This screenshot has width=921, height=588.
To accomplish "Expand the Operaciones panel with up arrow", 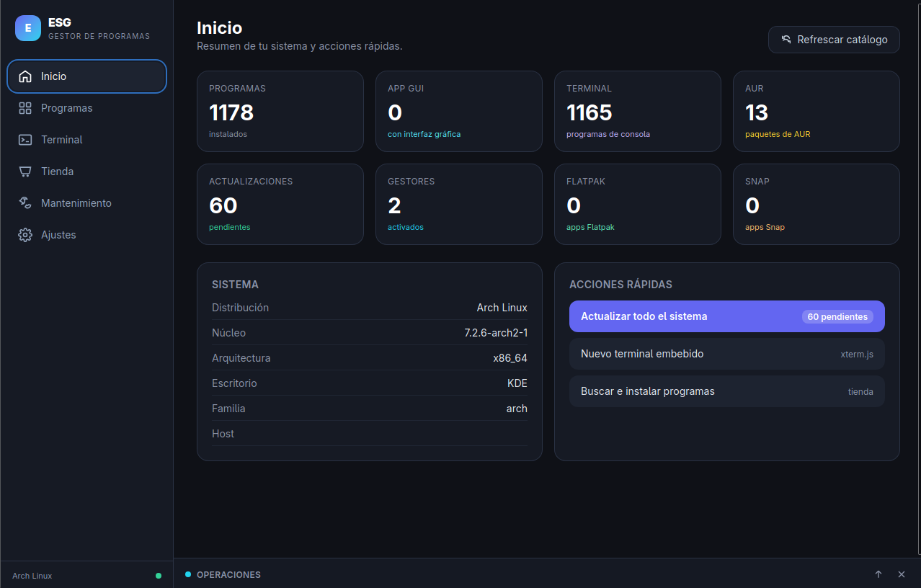I will tap(878, 574).
